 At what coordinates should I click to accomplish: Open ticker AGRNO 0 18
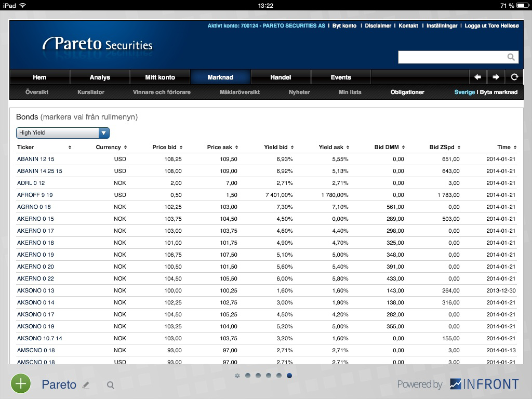[x=34, y=207]
